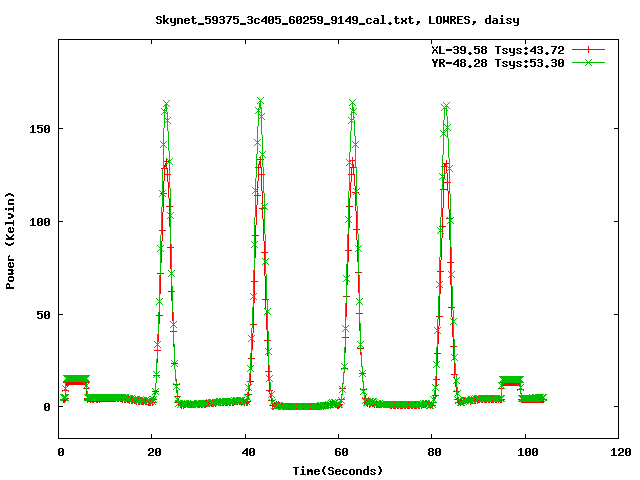This screenshot has height=480, width=640.
Task: Click the calibration step near 97 seconds
Action: pyautogui.click(x=511, y=380)
